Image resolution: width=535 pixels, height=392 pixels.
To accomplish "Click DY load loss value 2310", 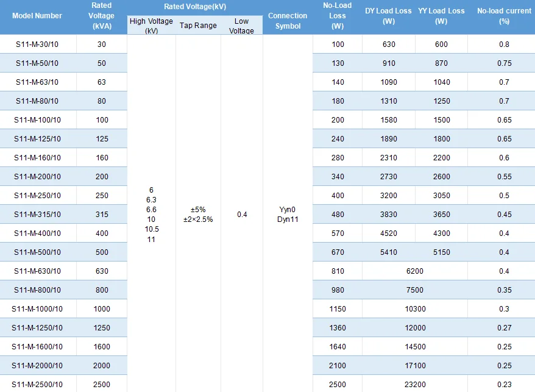I will point(389,158).
